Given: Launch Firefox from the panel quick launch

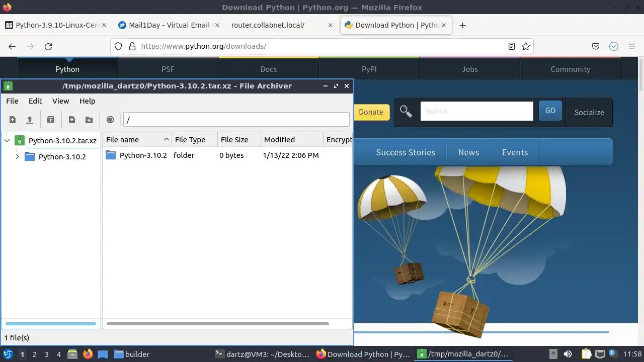Looking at the screenshot, I should (88, 354).
